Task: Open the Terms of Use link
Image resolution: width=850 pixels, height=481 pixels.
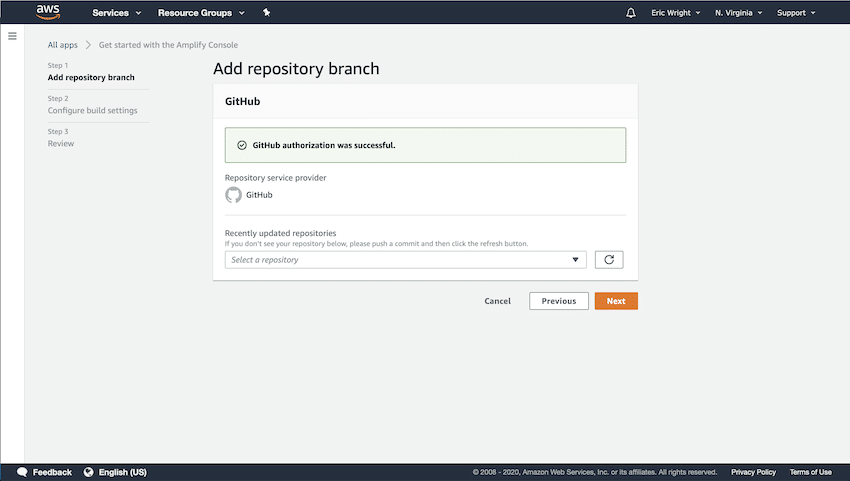Action: click(810, 472)
